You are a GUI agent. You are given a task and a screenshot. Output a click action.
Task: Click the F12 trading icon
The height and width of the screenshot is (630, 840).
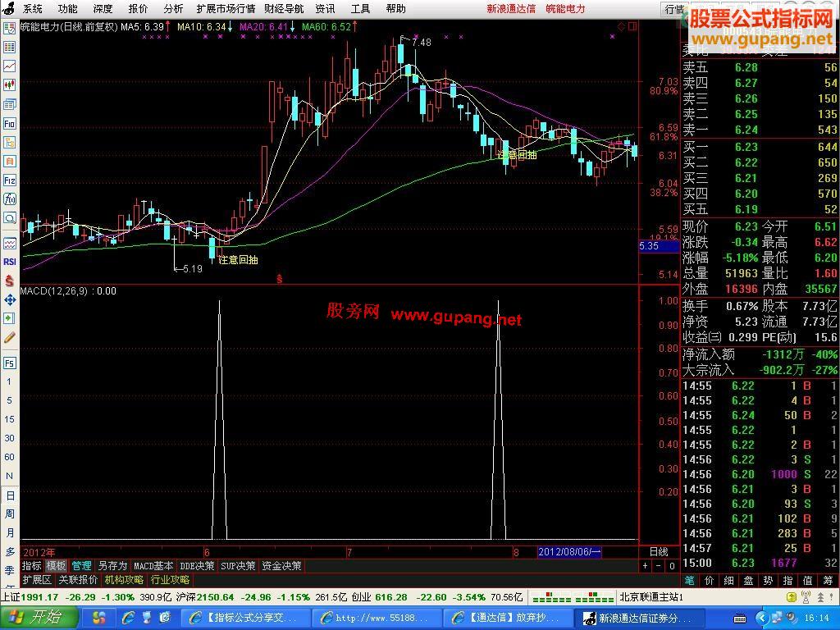[10, 180]
